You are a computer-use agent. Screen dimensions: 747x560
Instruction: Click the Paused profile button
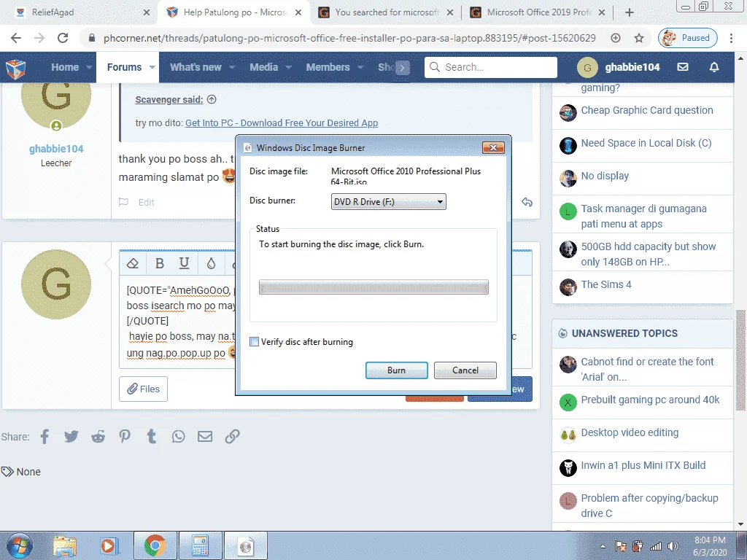(x=688, y=38)
